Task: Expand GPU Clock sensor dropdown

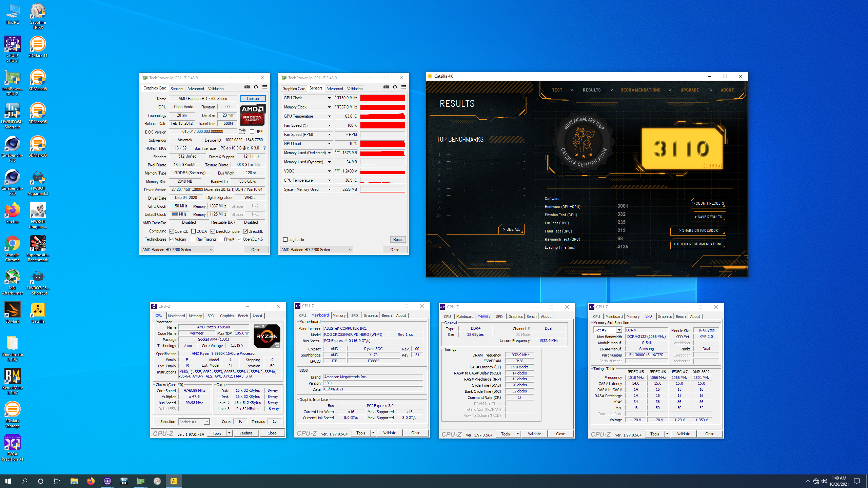Action: pyautogui.click(x=329, y=98)
